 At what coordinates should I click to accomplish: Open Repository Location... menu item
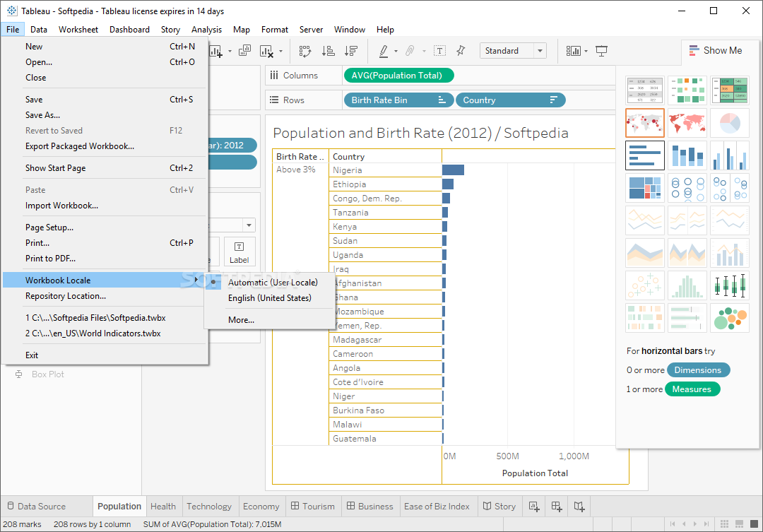pyautogui.click(x=105, y=296)
